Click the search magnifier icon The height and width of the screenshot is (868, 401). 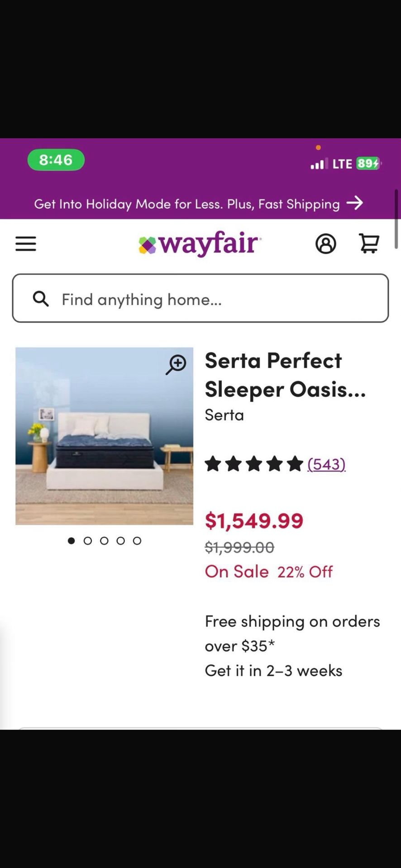(41, 299)
